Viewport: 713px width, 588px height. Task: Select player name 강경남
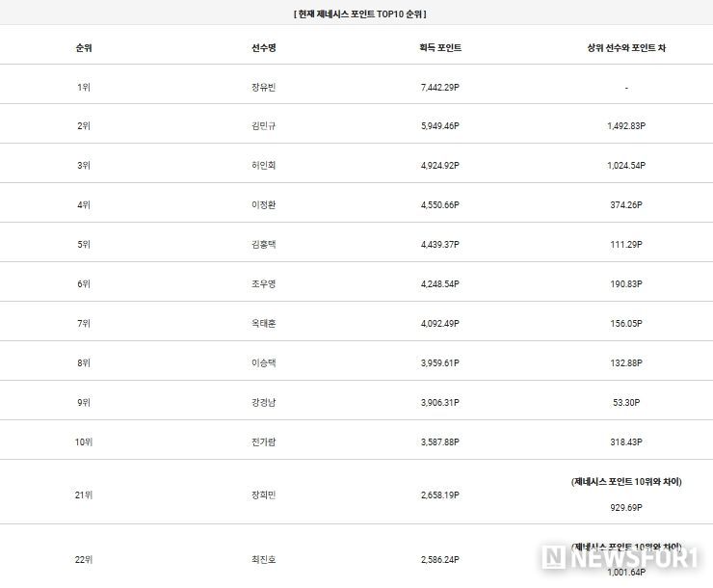[264, 403]
